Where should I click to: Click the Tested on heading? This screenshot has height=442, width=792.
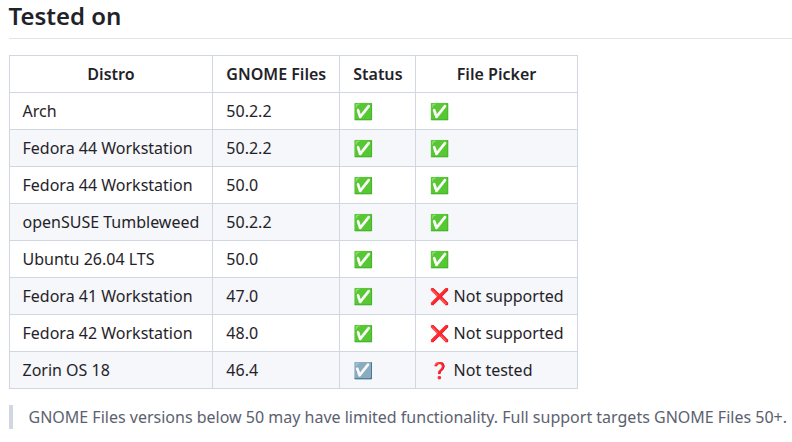pos(65,17)
